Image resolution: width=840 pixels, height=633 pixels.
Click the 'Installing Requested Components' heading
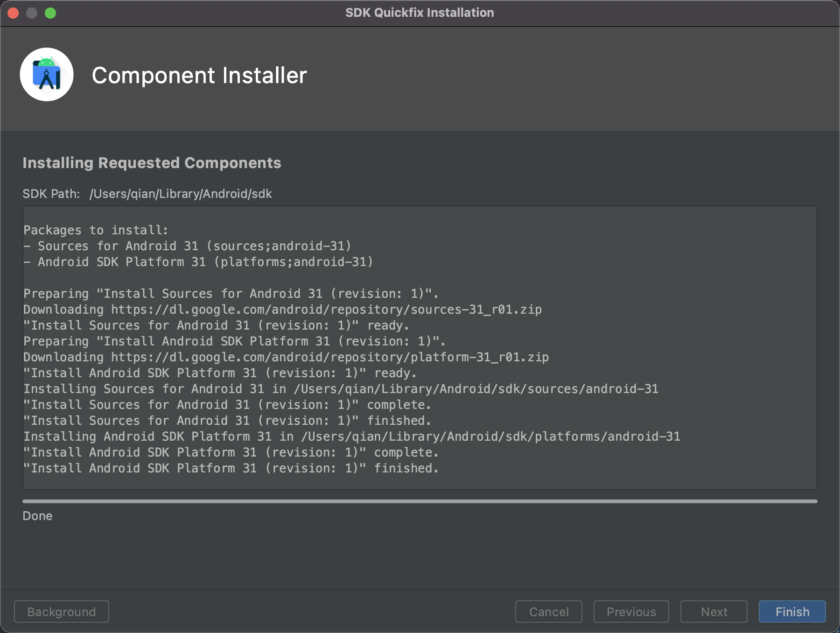152,163
